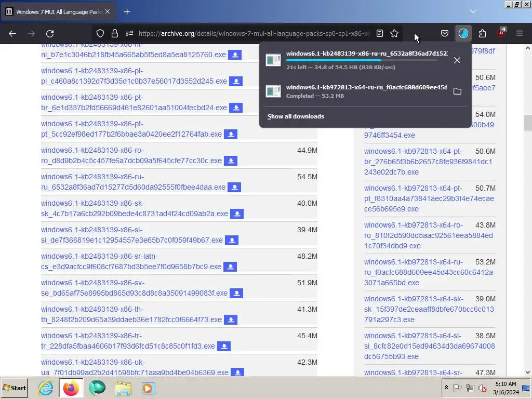Open site permissions icon in address bar
This screenshot has width=532, height=399.
(x=129, y=33)
